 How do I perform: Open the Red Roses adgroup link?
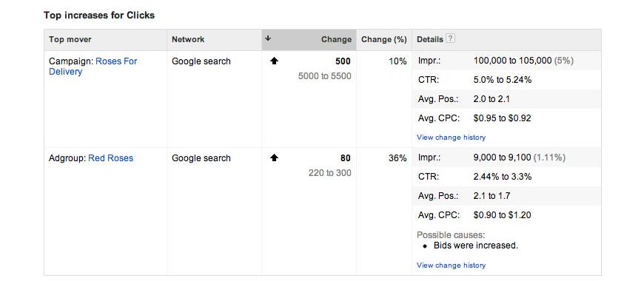(x=110, y=158)
